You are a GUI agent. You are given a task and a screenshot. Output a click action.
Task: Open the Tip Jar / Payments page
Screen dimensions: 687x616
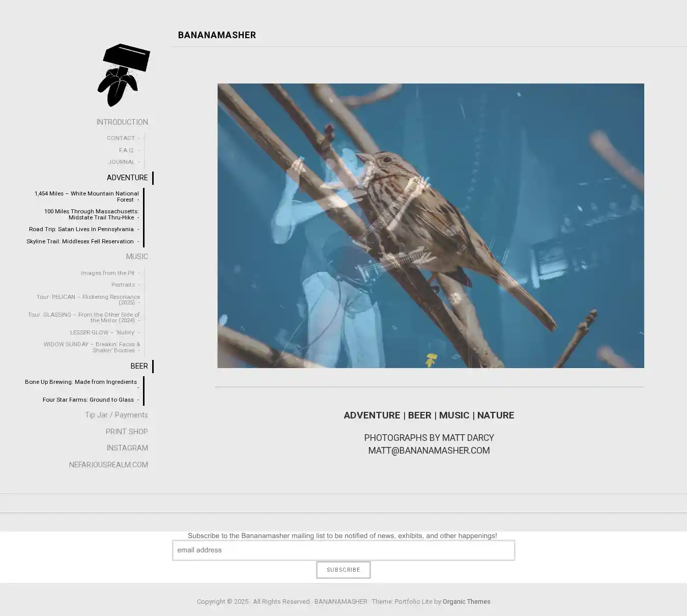point(117,415)
